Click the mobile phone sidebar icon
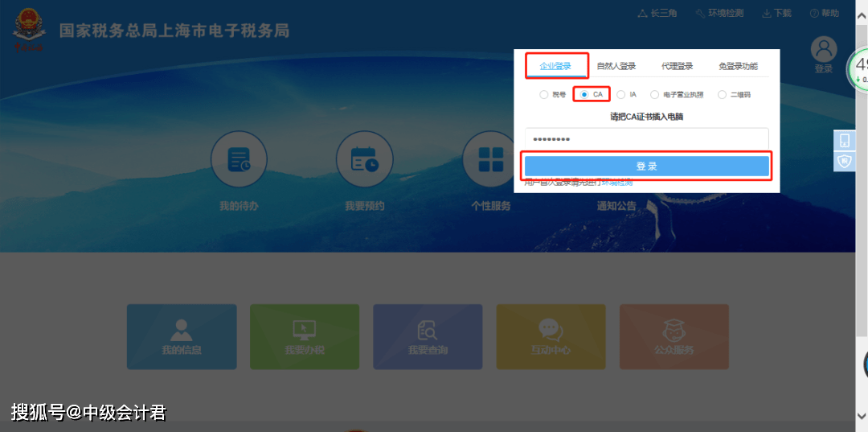868x432 pixels. coord(844,141)
